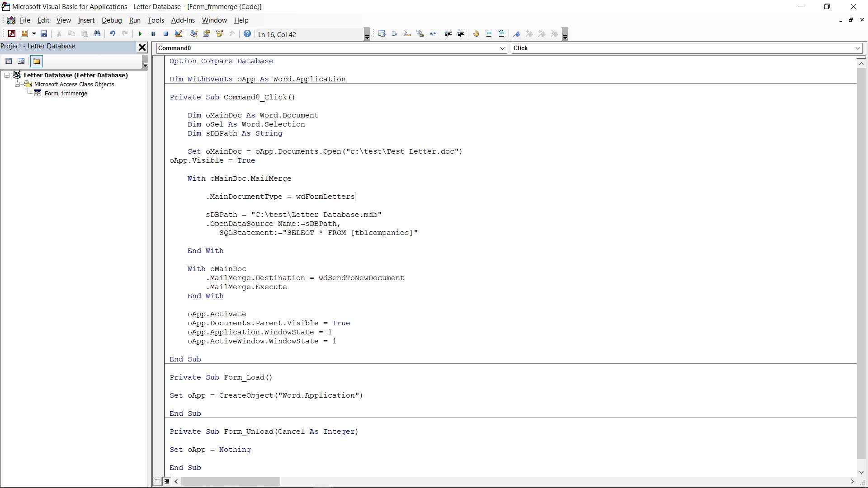
Task: Save the Letter Database project
Action: pos(44,34)
